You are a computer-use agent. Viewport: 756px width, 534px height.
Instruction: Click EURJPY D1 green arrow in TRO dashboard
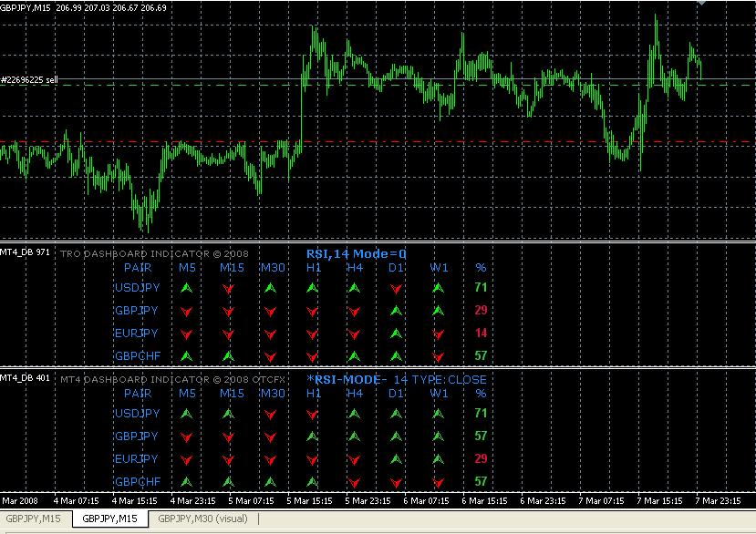(396, 334)
